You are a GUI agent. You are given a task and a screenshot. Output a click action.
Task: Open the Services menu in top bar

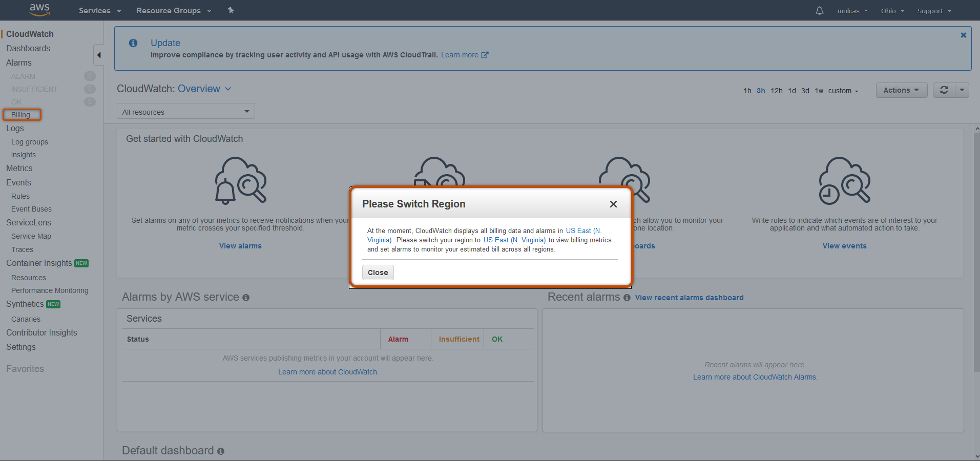99,11
